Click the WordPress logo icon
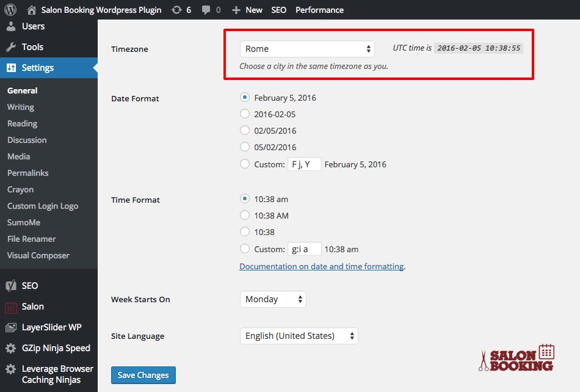Viewport: 580px width, 392px height. click(x=10, y=10)
